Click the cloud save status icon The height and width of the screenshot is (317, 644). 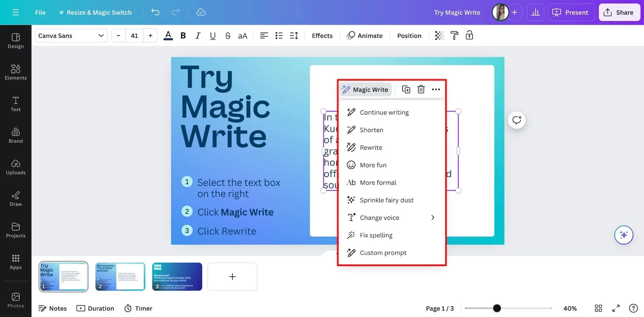(x=201, y=12)
